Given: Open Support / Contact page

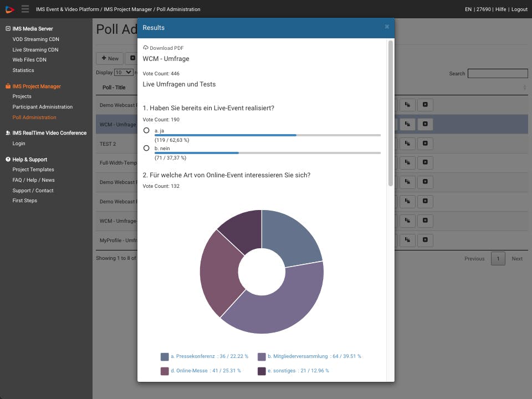Looking at the screenshot, I should (x=33, y=191).
